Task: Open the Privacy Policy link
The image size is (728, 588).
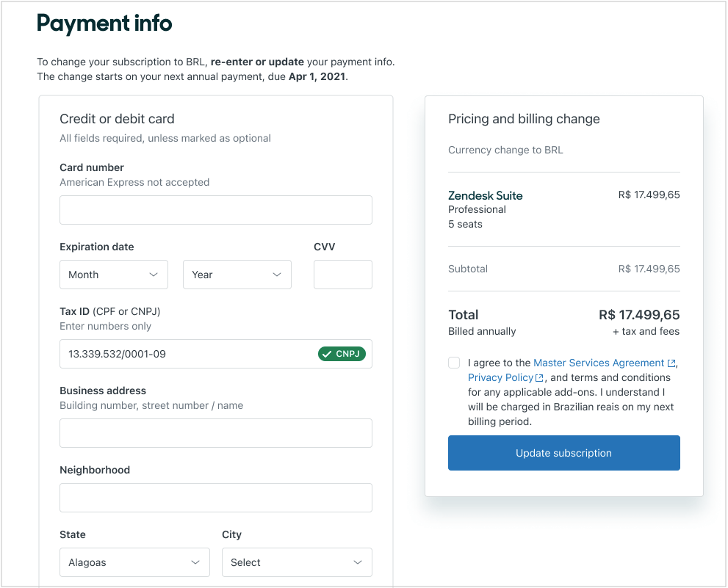Action: pyautogui.click(x=501, y=377)
